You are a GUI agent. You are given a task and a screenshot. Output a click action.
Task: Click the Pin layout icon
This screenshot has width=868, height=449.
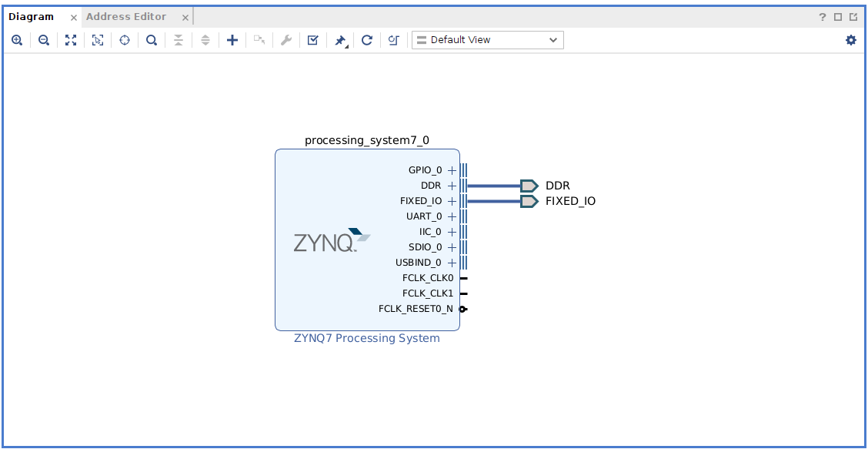[341, 41]
